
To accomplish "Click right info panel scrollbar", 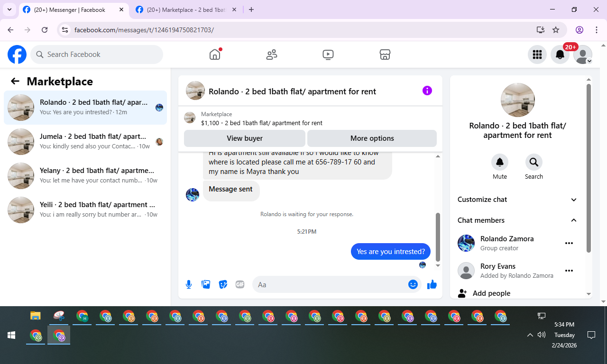I will point(589,168).
